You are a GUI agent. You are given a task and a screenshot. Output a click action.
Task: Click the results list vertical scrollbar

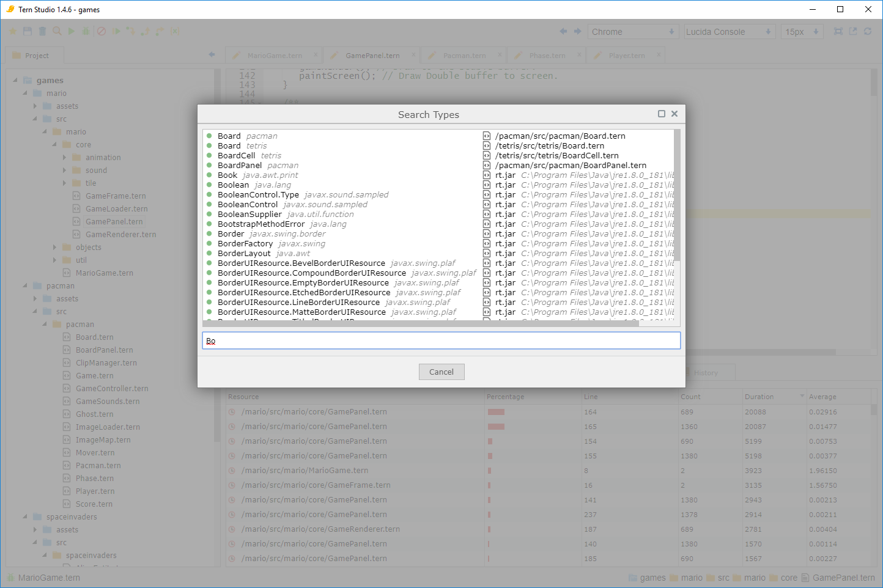click(x=676, y=196)
